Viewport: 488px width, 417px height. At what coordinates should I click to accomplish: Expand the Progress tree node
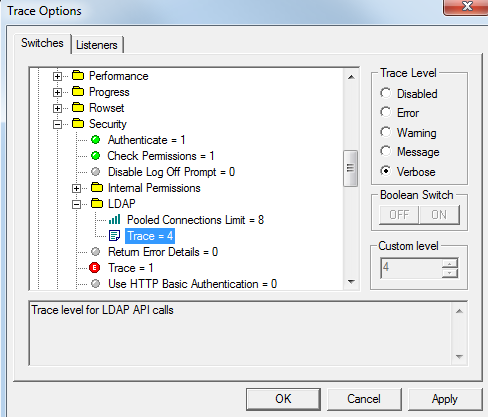tap(57, 92)
